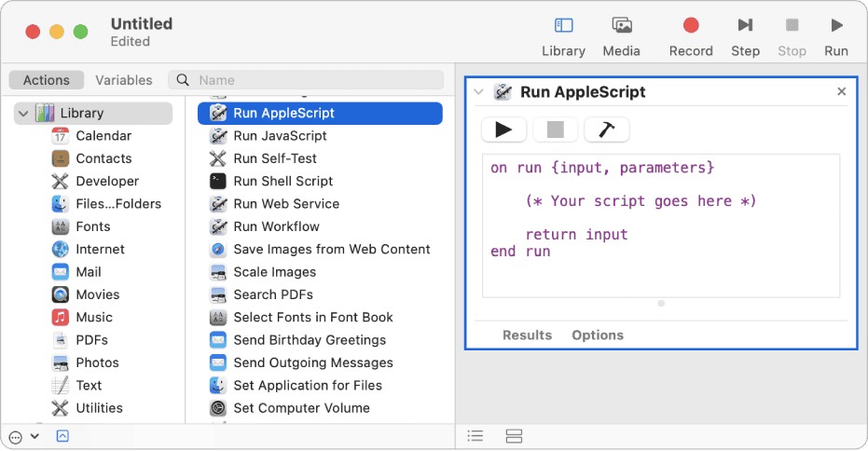The image size is (868, 451).
Task: Open the Media browser
Action: pos(621,35)
